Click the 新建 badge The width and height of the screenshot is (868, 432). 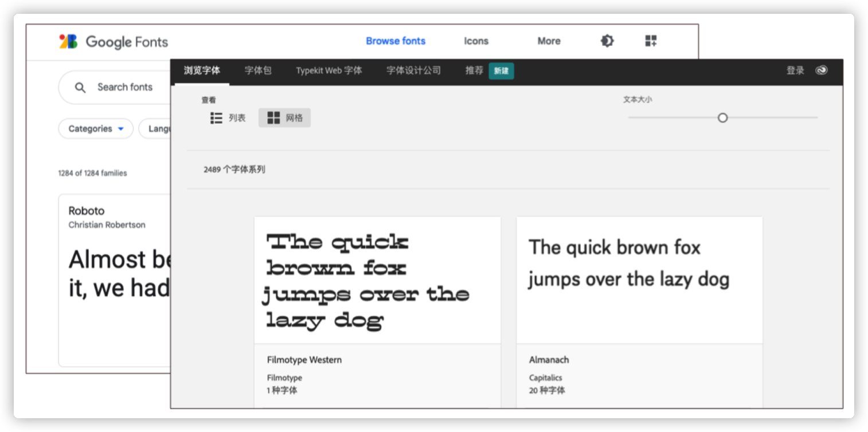501,71
